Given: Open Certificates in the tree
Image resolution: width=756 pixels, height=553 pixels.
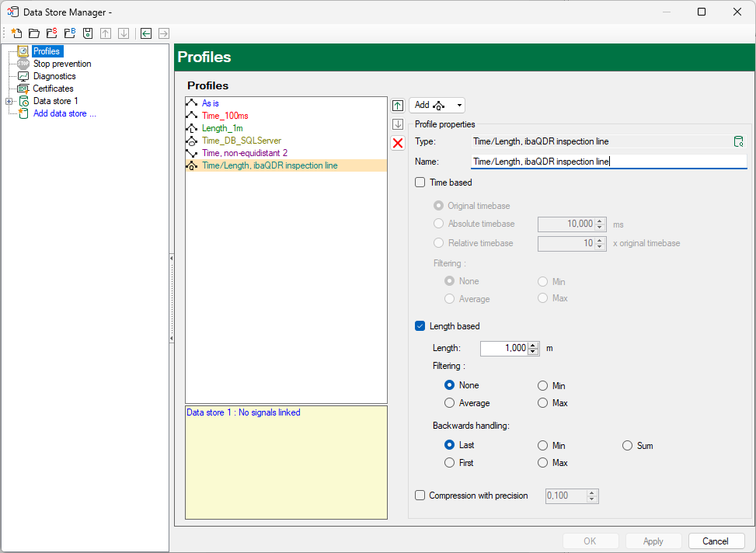Looking at the screenshot, I should [53, 89].
